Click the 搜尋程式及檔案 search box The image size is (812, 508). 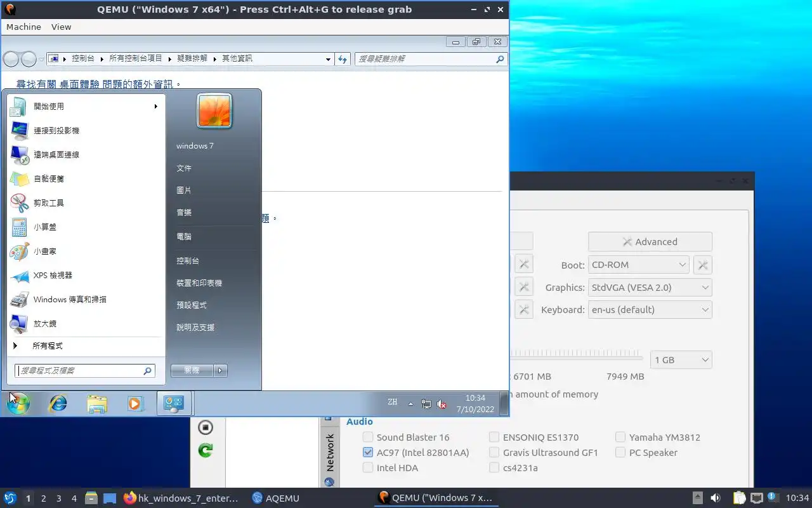click(x=85, y=371)
